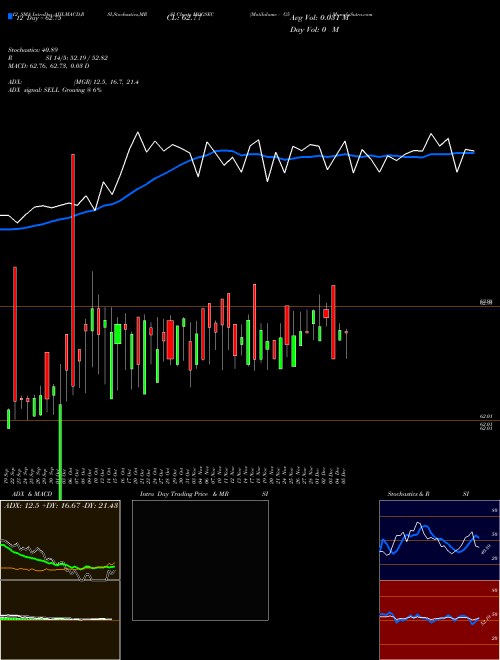Select the '12 Day = 62.75' legend text
Screen dimensions: 500x660
tap(38, 18)
